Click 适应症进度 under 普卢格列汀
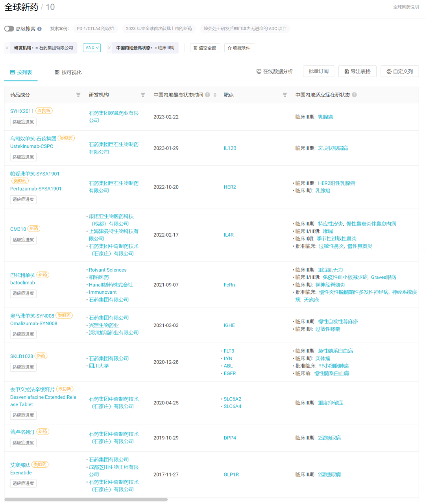Screen dimensions: 425x504 (x=23, y=443)
